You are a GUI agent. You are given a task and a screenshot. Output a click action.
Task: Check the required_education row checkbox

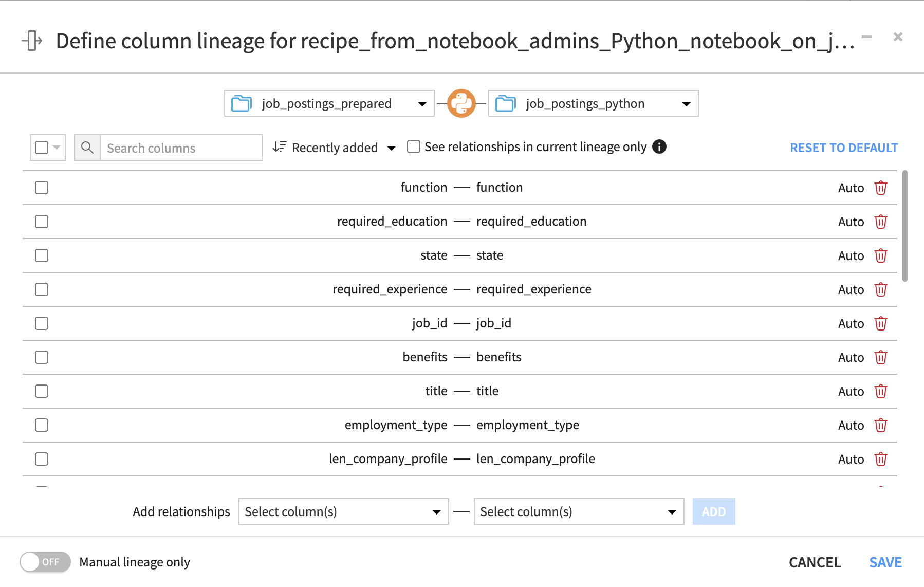tap(42, 222)
